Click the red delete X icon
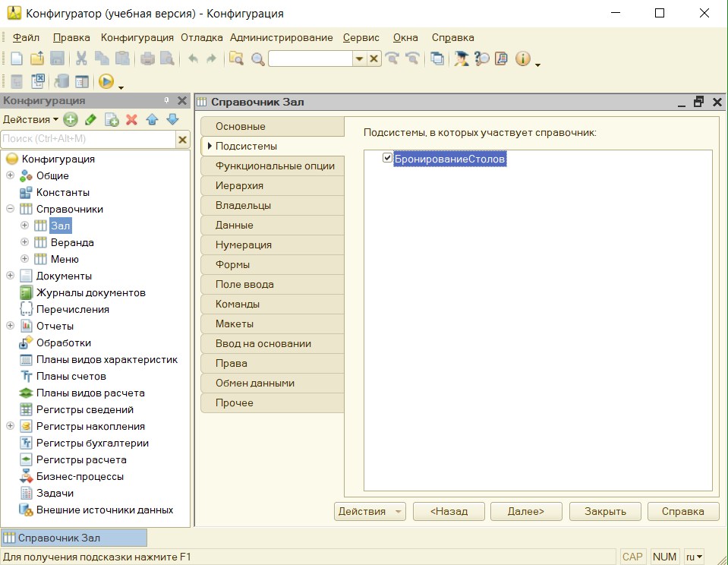This screenshot has height=565, width=728. [x=131, y=119]
